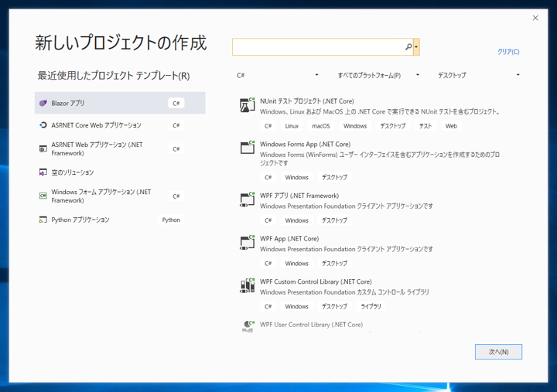Image resolution: width=557 pixels, height=392 pixels.
Task: Click the Web tag under NUnit template
Action: [x=451, y=126]
